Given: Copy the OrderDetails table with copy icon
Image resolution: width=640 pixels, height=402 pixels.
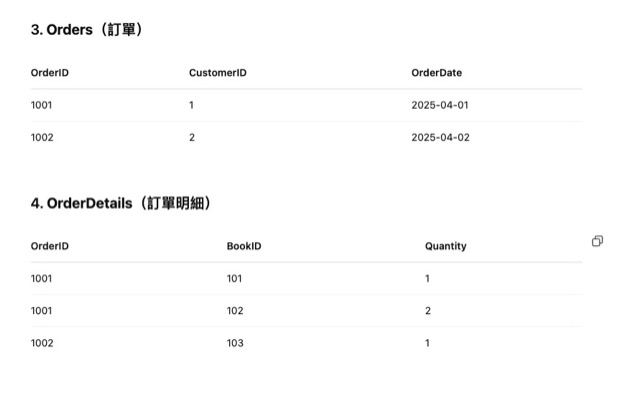Looking at the screenshot, I should click(597, 241).
